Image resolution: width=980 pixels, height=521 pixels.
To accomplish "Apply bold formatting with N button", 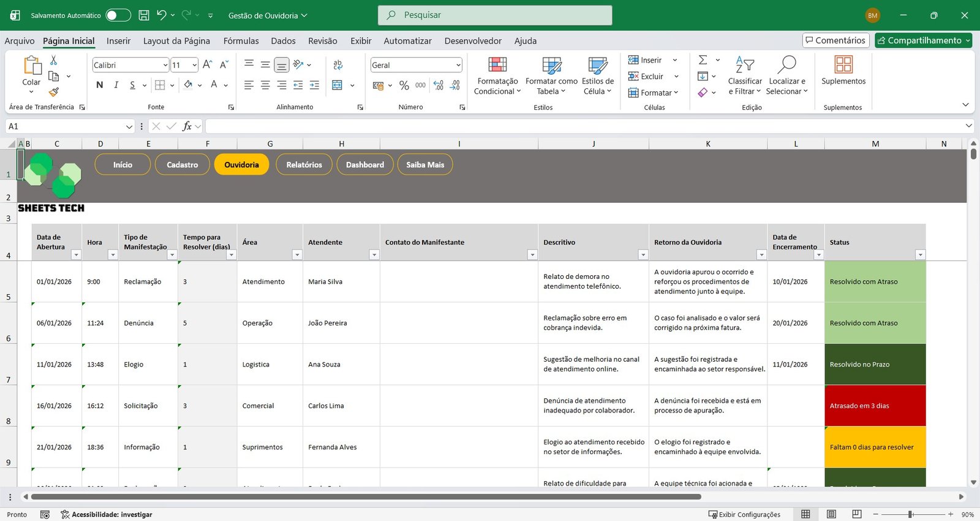I will (100, 85).
